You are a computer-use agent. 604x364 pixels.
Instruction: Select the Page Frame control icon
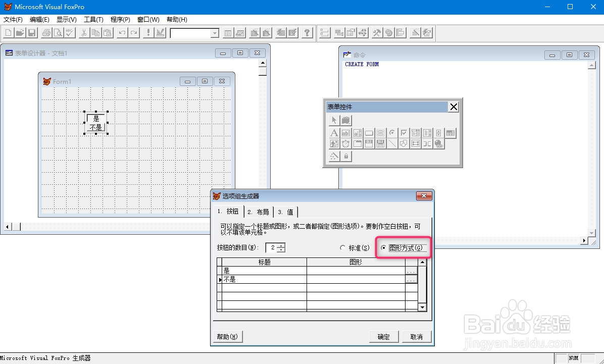pyautogui.click(x=357, y=144)
